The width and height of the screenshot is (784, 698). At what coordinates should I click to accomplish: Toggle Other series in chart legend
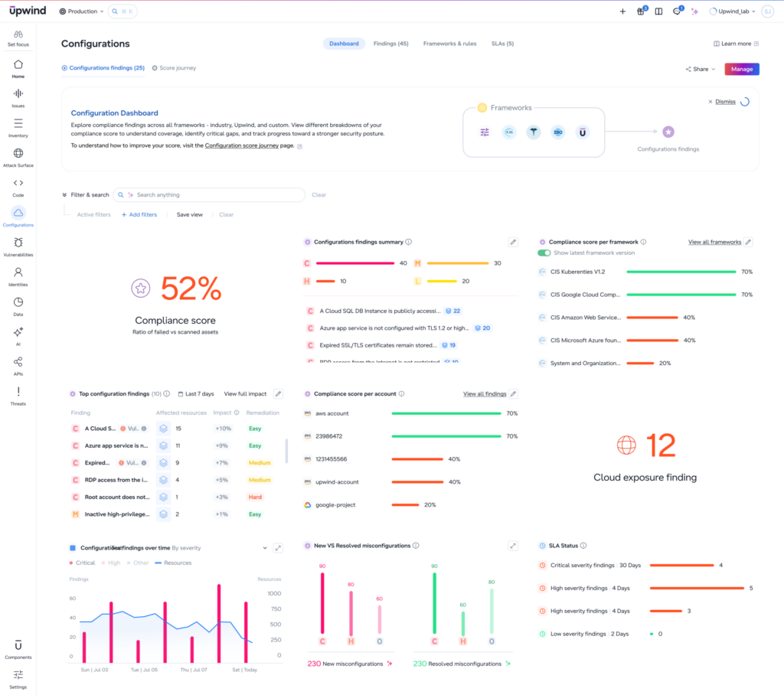point(138,563)
